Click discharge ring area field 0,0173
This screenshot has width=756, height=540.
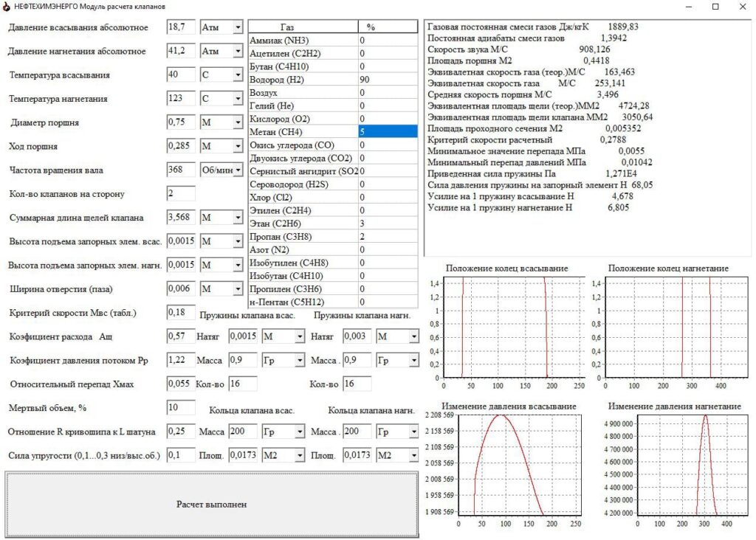(x=357, y=454)
